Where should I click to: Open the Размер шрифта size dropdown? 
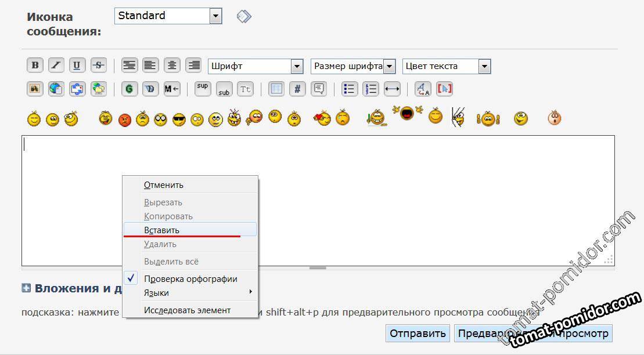coord(353,66)
